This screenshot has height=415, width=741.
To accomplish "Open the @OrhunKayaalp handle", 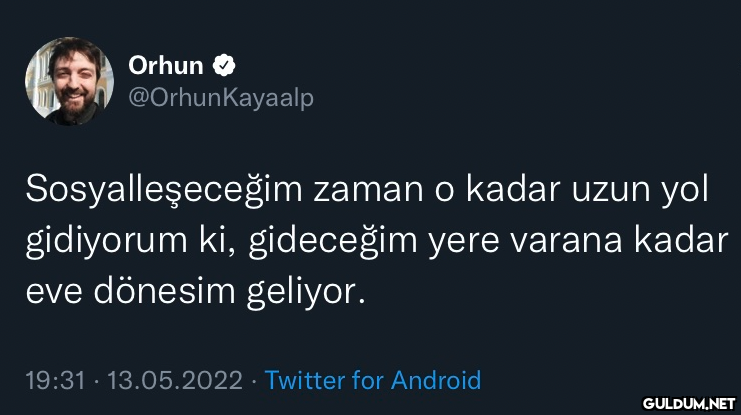I will (221, 99).
